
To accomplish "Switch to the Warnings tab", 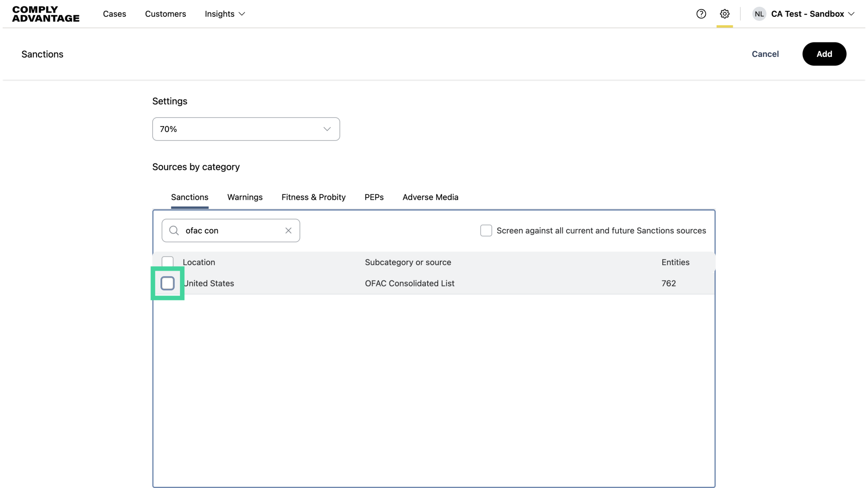I will (x=245, y=197).
